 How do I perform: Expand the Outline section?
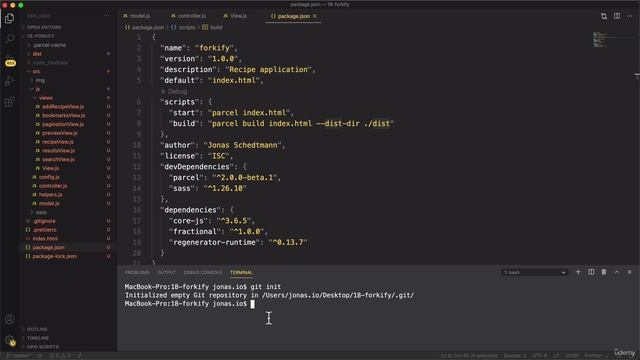coord(37,329)
